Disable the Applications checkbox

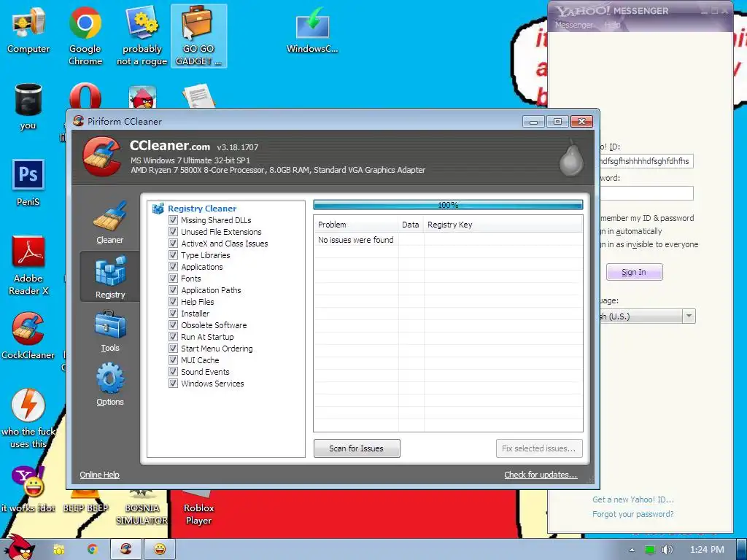[x=174, y=267]
